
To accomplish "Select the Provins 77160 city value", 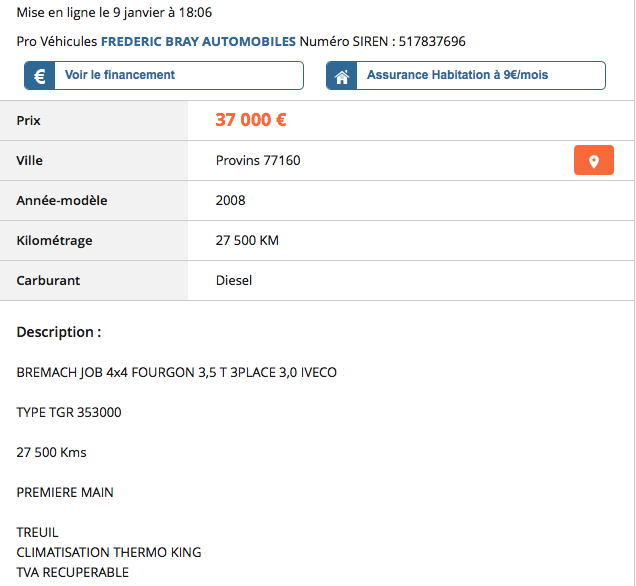I will [x=258, y=161].
